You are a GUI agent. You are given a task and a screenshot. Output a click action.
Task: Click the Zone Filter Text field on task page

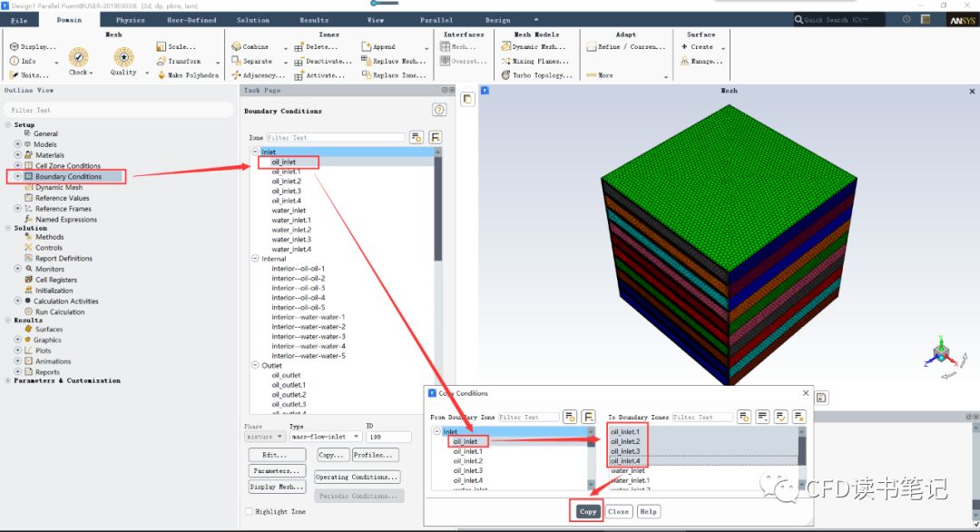pos(335,137)
